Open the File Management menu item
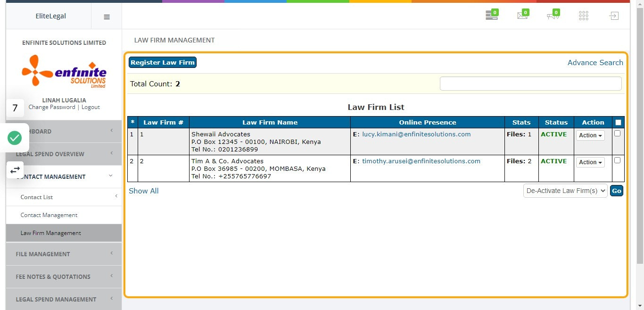 43,254
